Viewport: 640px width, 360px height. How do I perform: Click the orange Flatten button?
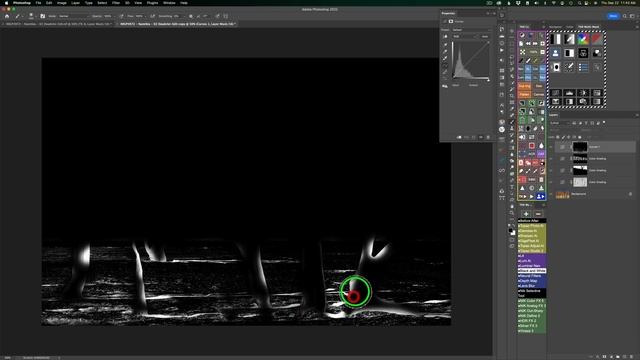click(x=524, y=94)
